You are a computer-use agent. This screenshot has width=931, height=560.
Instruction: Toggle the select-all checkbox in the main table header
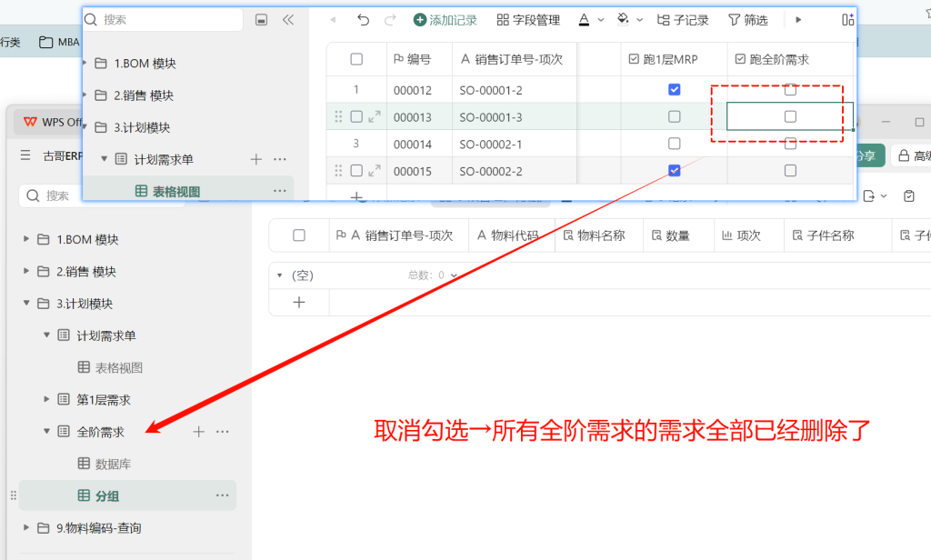[299, 235]
